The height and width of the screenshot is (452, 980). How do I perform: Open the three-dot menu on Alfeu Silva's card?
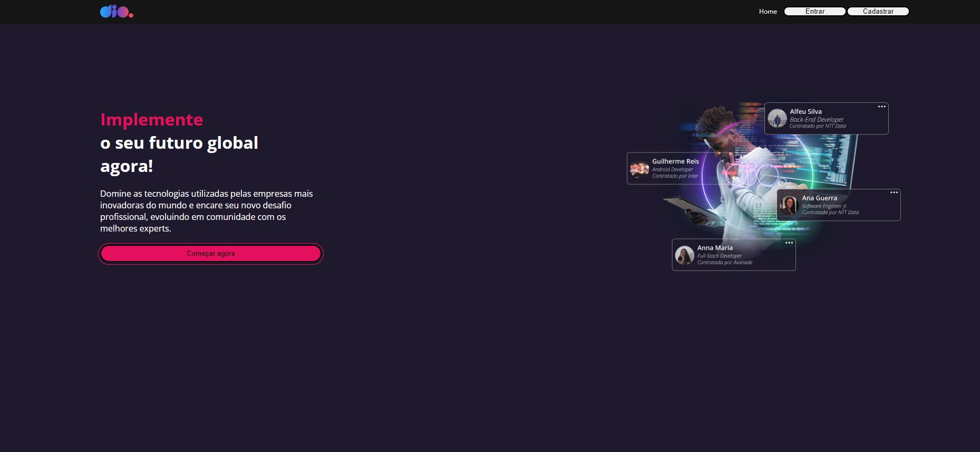tap(881, 107)
